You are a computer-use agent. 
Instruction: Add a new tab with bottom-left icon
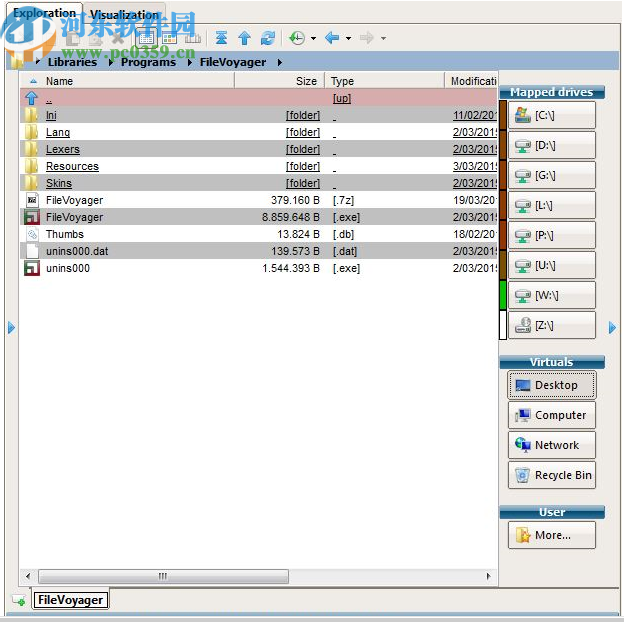coord(19,600)
